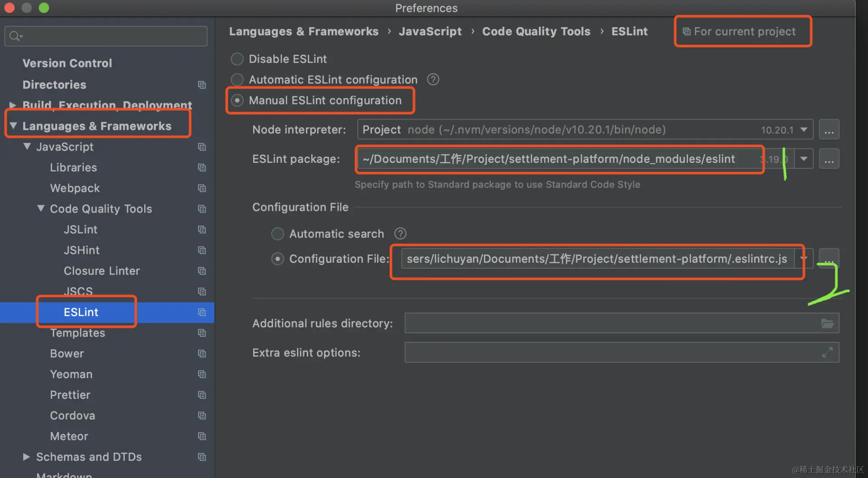Click browse button for ESLint package

(x=829, y=159)
